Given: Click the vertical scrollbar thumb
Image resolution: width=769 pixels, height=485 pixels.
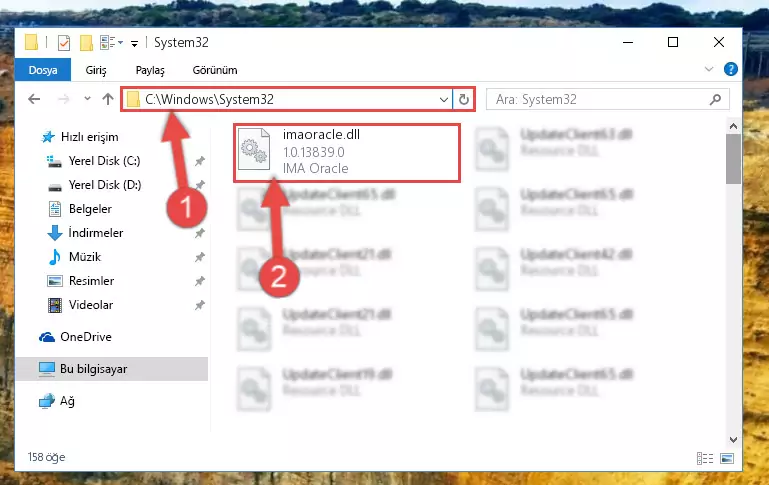Looking at the screenshot, I should point(733,159).
